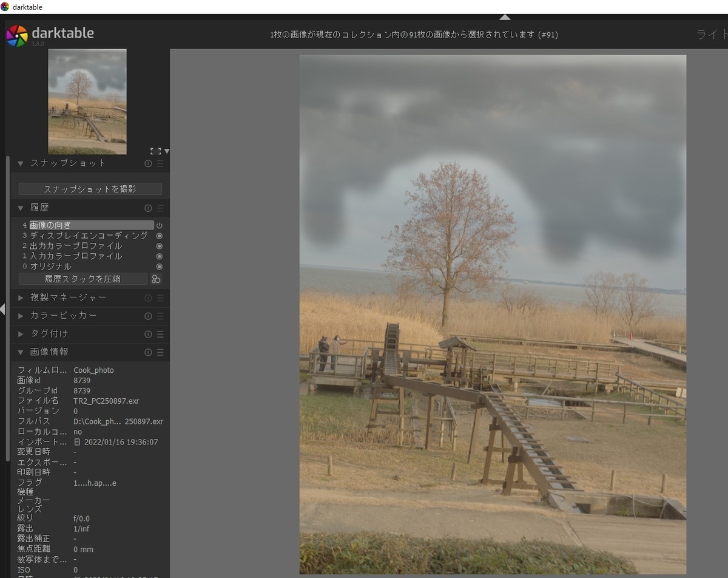Select the 出力カラープロファイル history state circle
The image size is (728, 578).
[x=160, y=246]
